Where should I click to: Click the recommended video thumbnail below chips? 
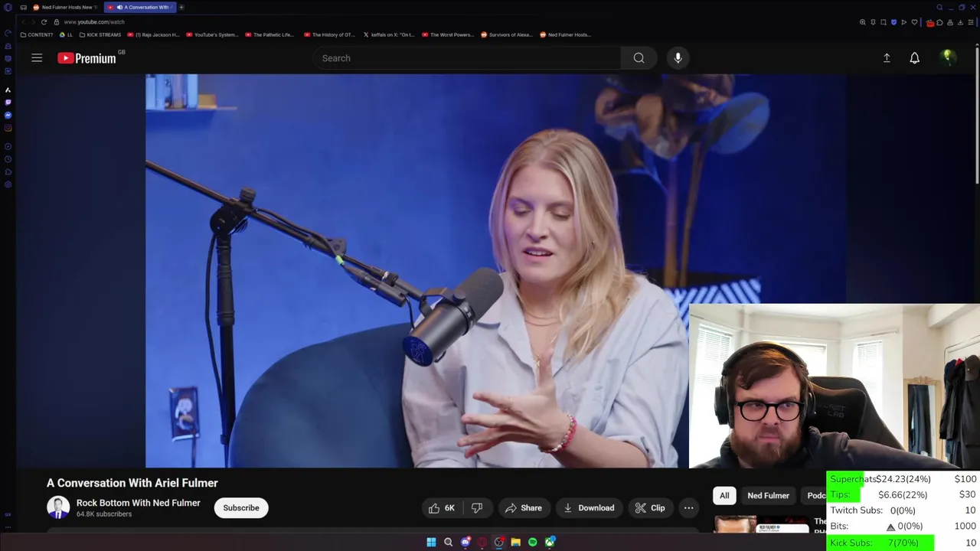(x=762, y=525)
